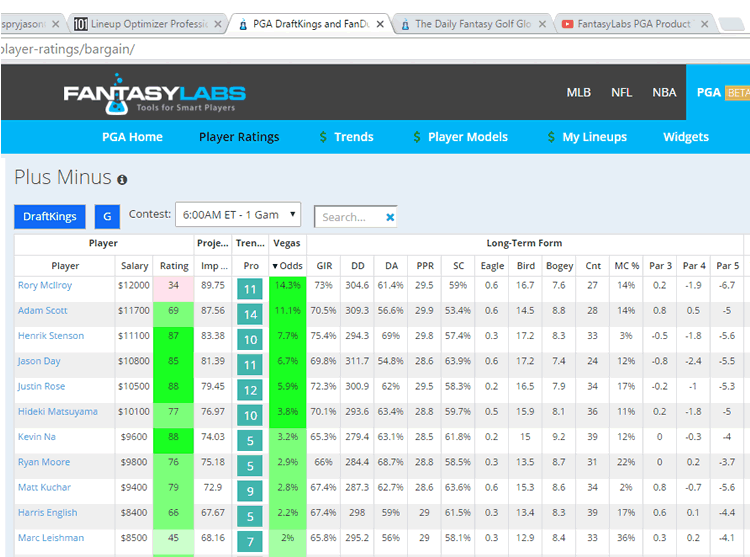Viewport: 750px width, 557px height.
Task: Close the Lineup Optimizer Professional tab
Action: click(218, 24)
